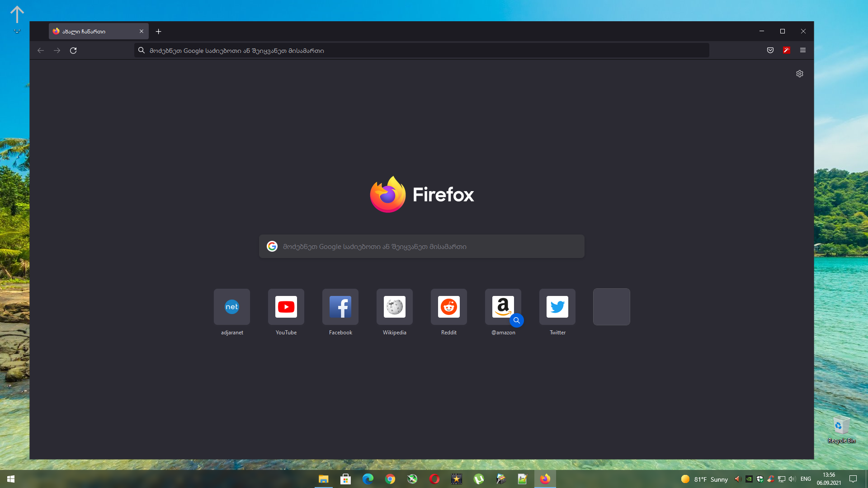
Task: Open Chrome from the taskbar
Action: 390,479
